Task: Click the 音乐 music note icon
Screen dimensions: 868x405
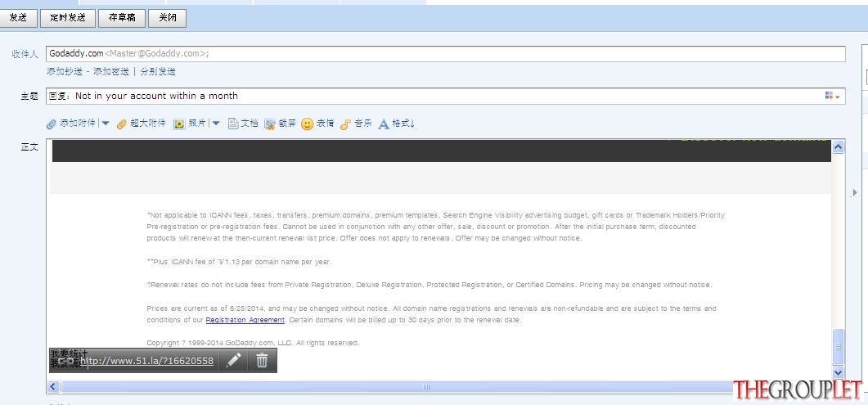Action: pos(345,124)
